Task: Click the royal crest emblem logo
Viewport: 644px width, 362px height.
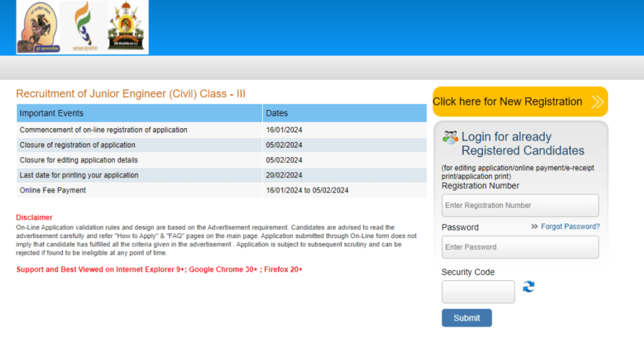Action: [126, 26]
